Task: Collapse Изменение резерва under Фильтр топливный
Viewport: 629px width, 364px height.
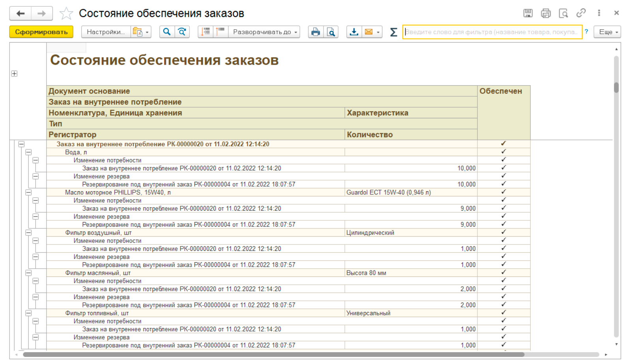Action: [36, 337]
